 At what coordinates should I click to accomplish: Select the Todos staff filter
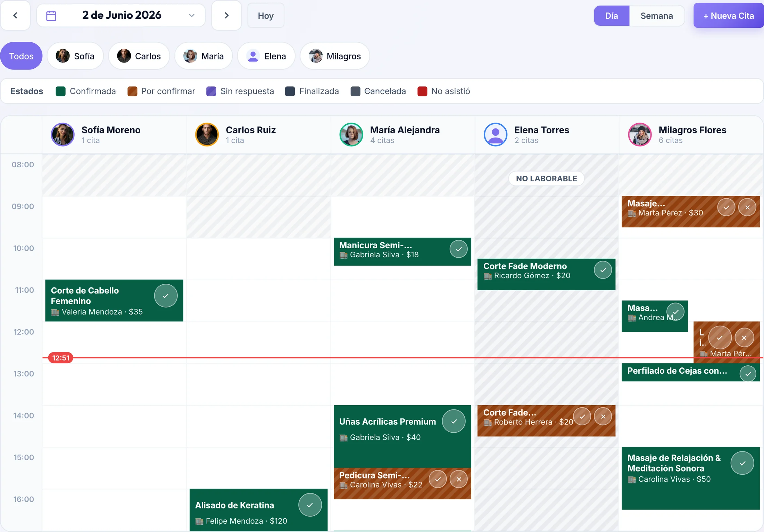click(x=21, y=56)
